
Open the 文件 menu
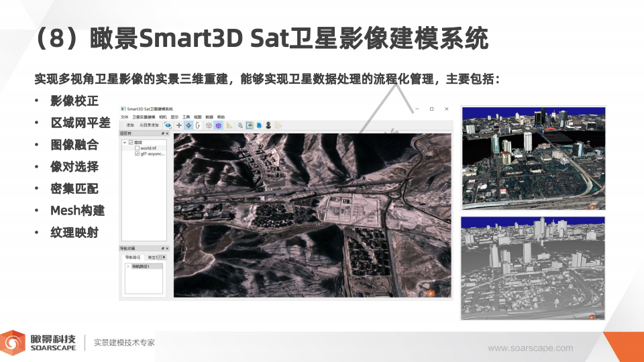pyautogui.click(x=124, y=117)
